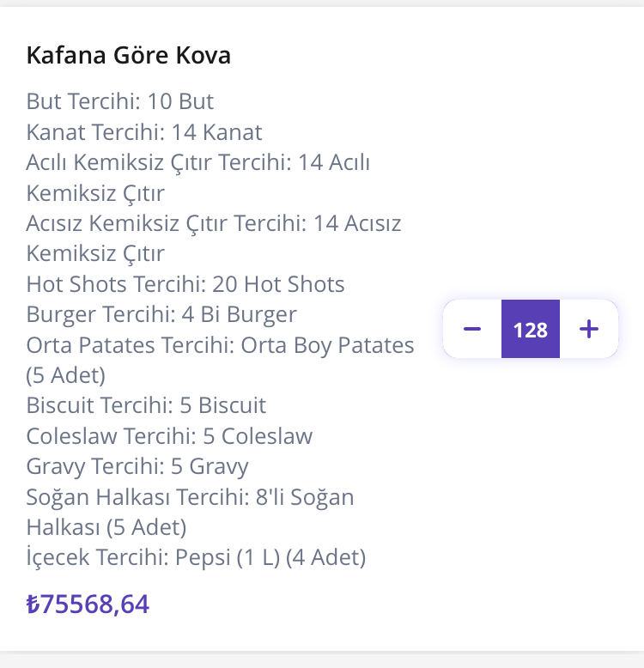The width and height of the screenshot is (644, 668).
Task: Select the Biscuit Tercihi line
Action: tap(146, 405)
